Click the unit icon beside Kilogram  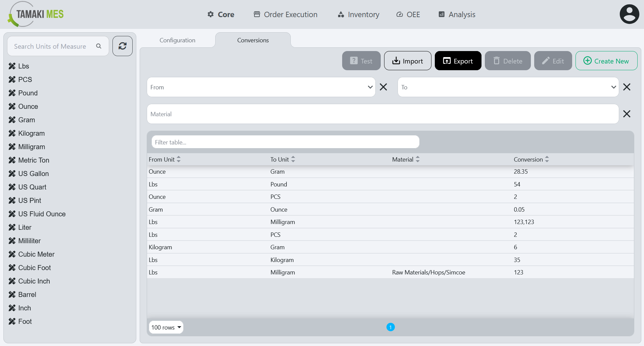12,133
